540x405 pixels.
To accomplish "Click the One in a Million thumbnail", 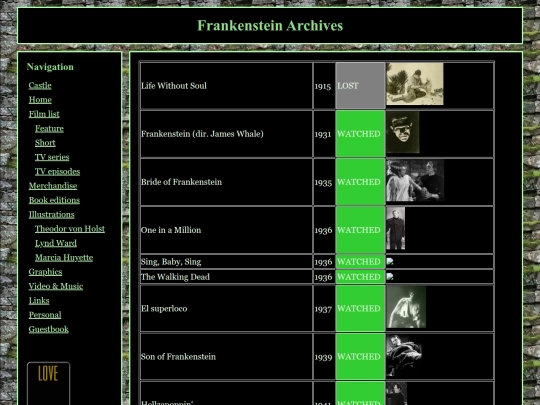I will click(396, 229).
